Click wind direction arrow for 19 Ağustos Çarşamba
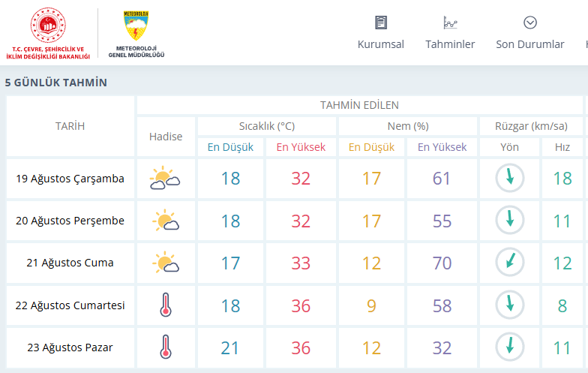Image resolution: width=588 pixels, height=373 pixels. pos(510,178)
